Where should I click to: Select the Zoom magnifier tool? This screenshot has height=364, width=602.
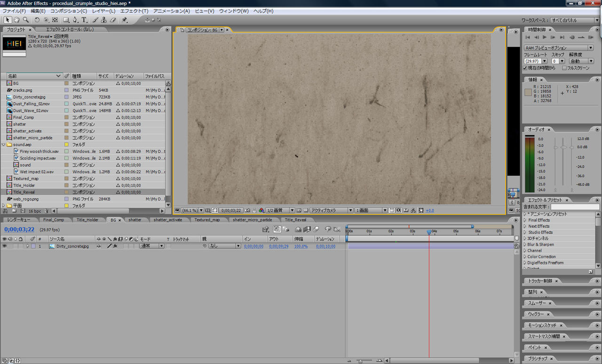25,20
